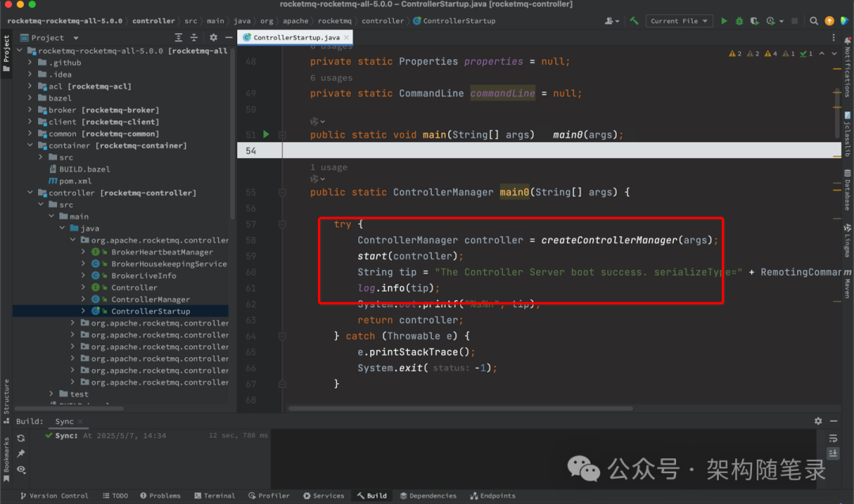
Task: Click the editor horizontal scrollbar
Action: click(x=460, y=408)
